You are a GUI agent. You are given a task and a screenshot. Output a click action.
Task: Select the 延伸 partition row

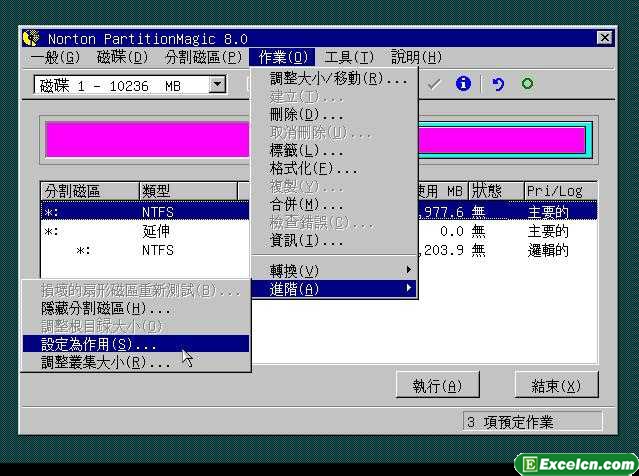[x=319, y=231]
